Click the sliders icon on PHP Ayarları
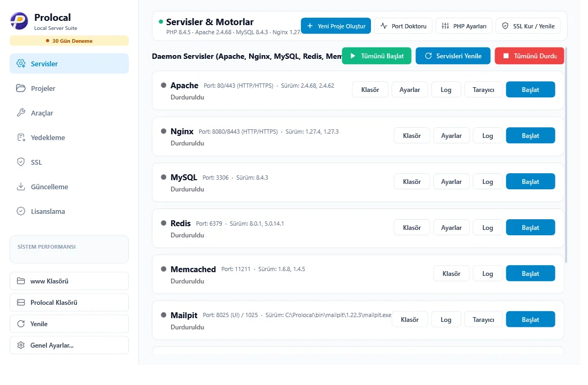This screenshot has height=385, width=588. [x=445, y=26]
